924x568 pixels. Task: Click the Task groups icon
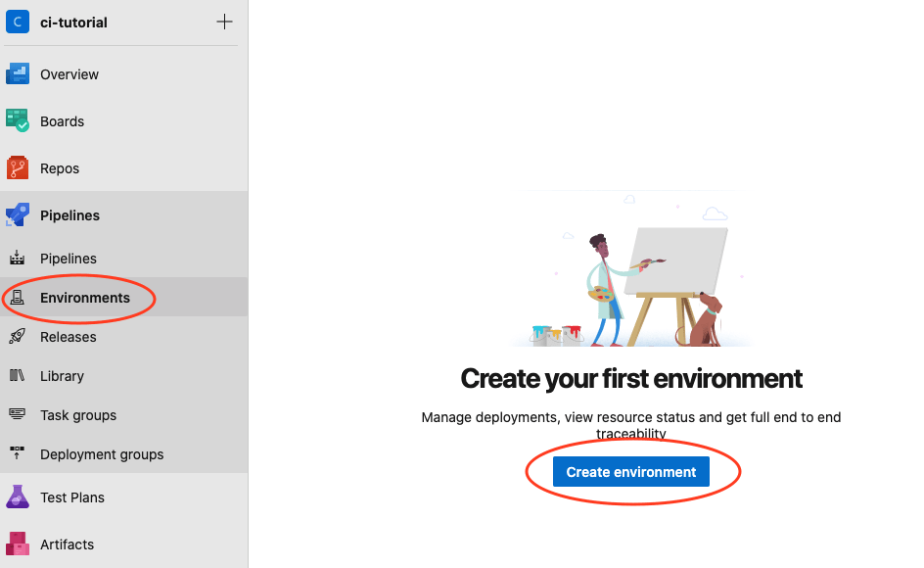17,414
